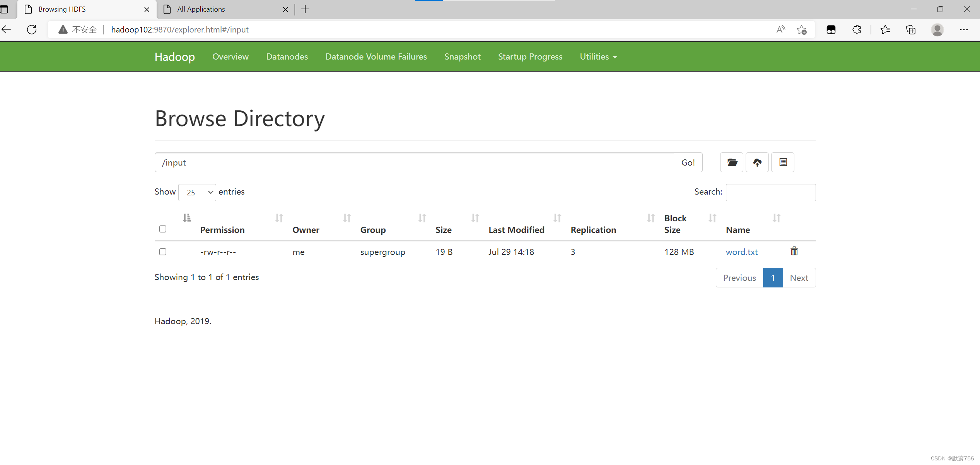The image size is (980, 465).
Task: Open browser settings and more menu
Action: [963, 30]
